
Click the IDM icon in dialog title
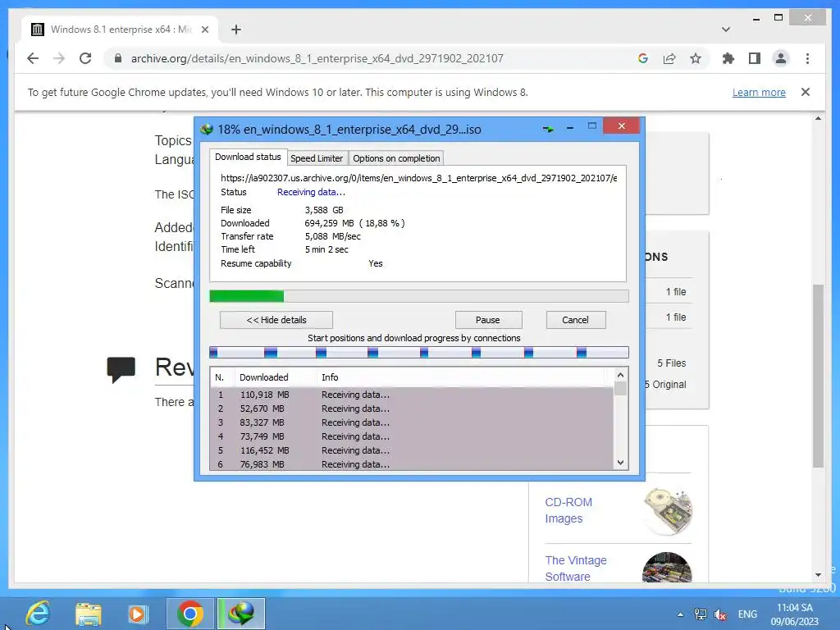pos(206,129)
